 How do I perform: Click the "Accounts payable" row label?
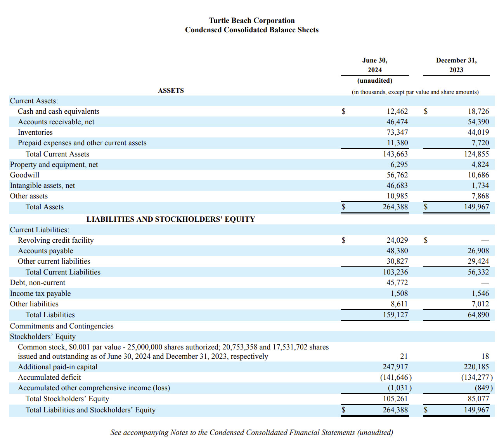45,251
